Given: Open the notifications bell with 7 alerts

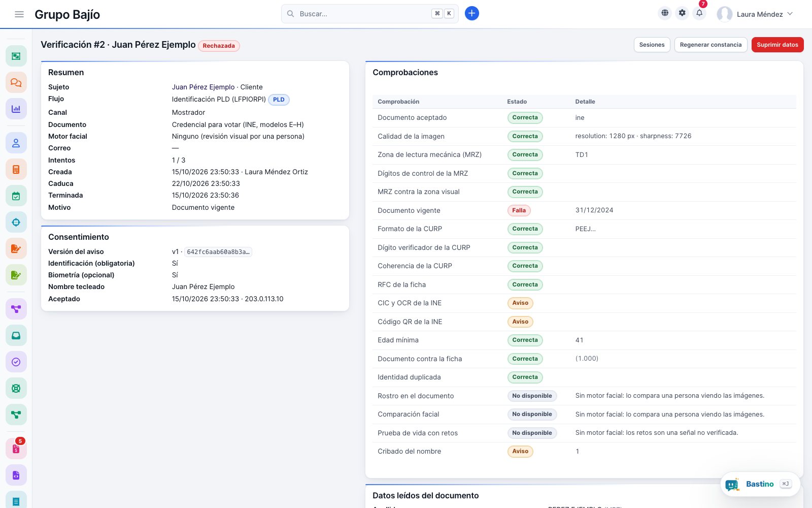Looking at the screenshot, I should (x=699, y=13).
